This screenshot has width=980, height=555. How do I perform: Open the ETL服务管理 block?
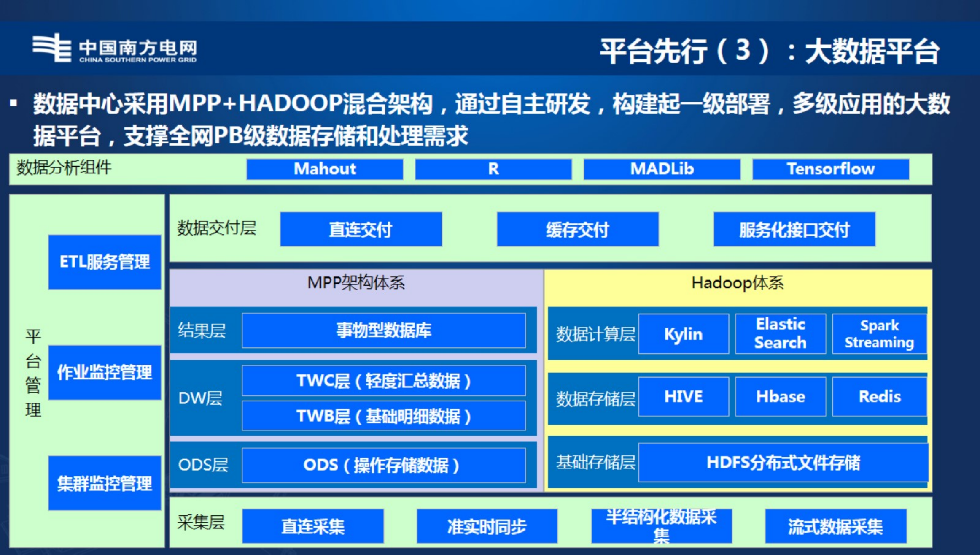point(105,262)
